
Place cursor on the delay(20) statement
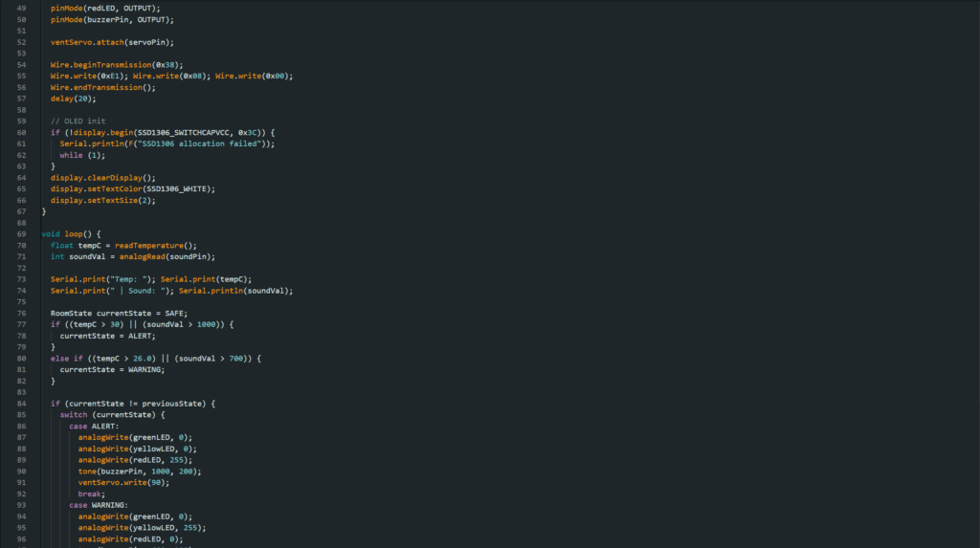point(74,99)
